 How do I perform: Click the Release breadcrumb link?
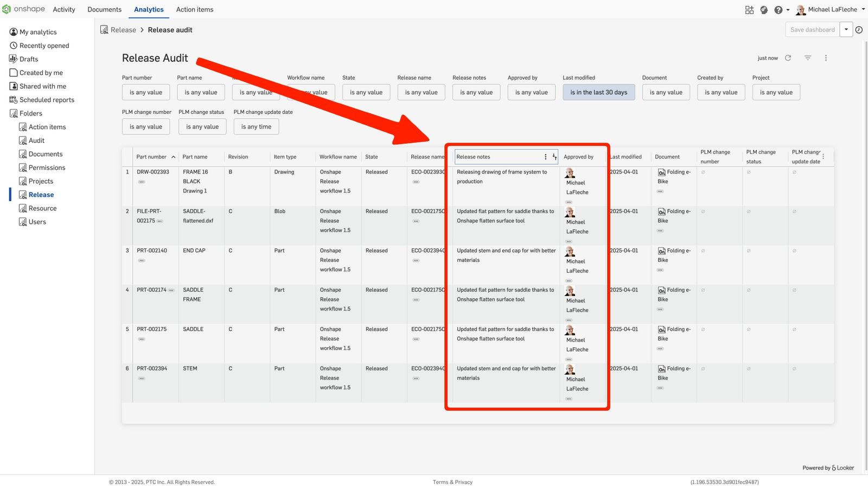point(123,30)
